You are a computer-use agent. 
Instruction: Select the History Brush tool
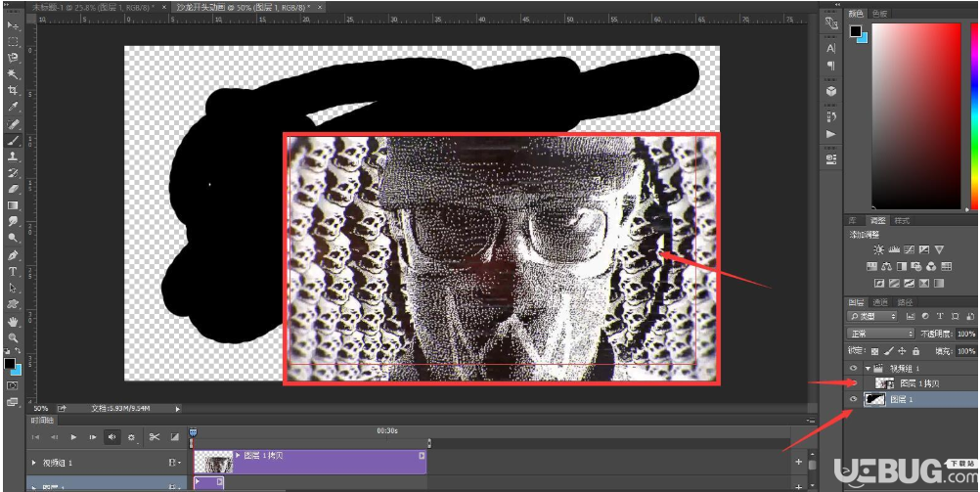(13, 172)
